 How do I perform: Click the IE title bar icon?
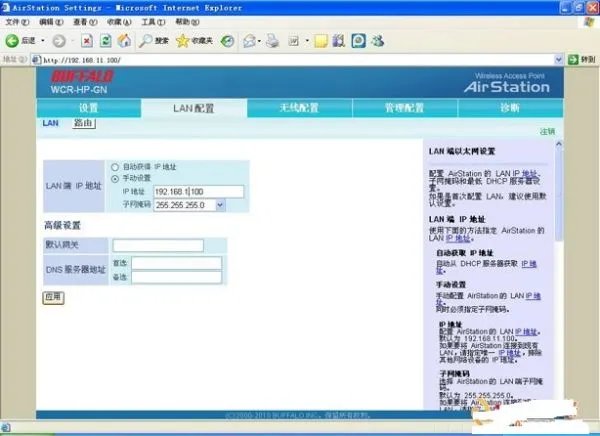click(5, 7)
